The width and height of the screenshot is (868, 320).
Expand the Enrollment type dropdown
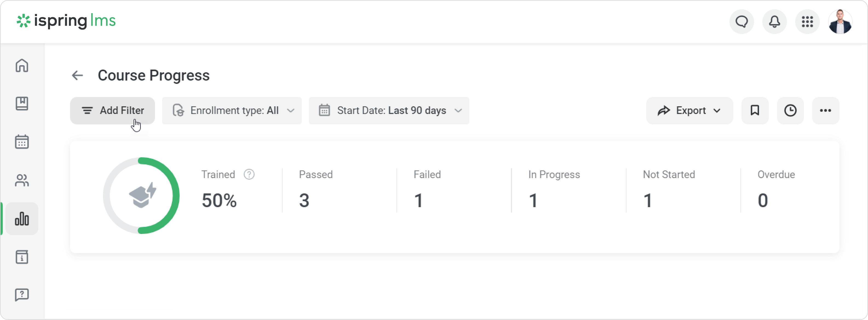232,111
